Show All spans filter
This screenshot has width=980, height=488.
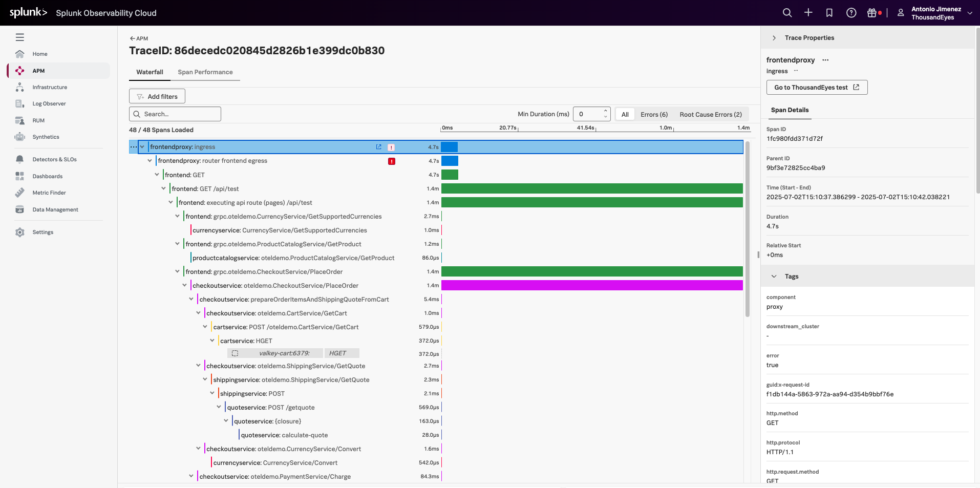click(625, 114)
